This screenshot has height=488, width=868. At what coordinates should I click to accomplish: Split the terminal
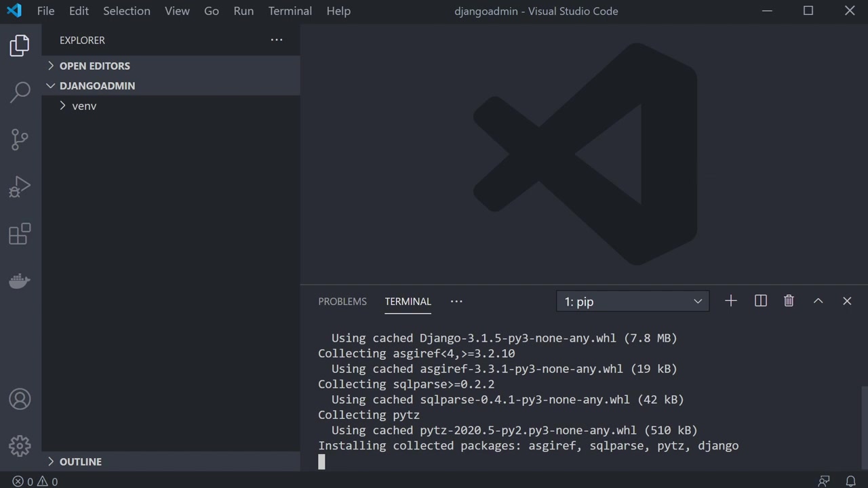[x=761, y=301]
